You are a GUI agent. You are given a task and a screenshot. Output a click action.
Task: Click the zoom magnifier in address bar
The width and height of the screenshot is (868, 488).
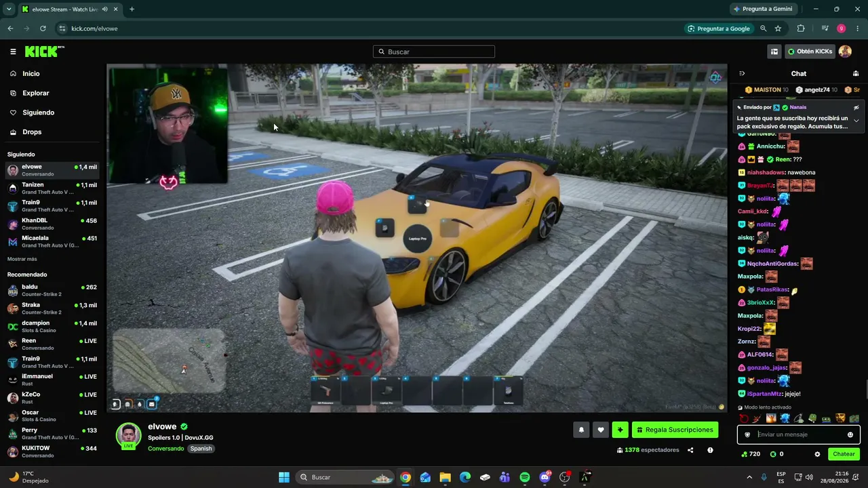[x=763, y=28]
